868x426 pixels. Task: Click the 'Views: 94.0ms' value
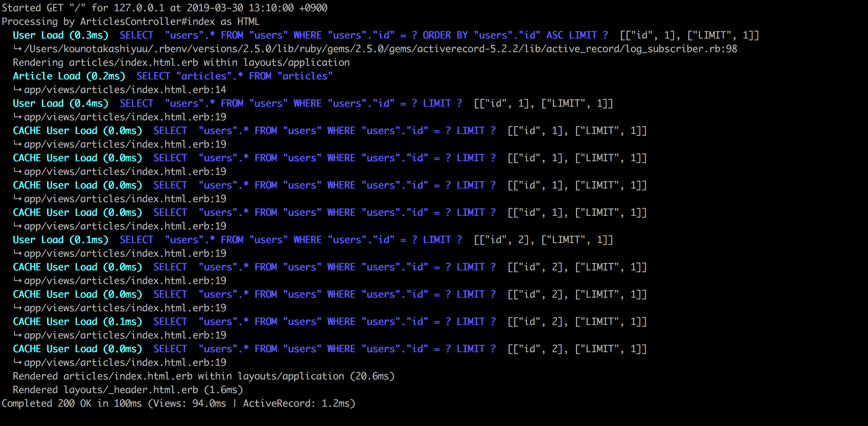point(190,404)
